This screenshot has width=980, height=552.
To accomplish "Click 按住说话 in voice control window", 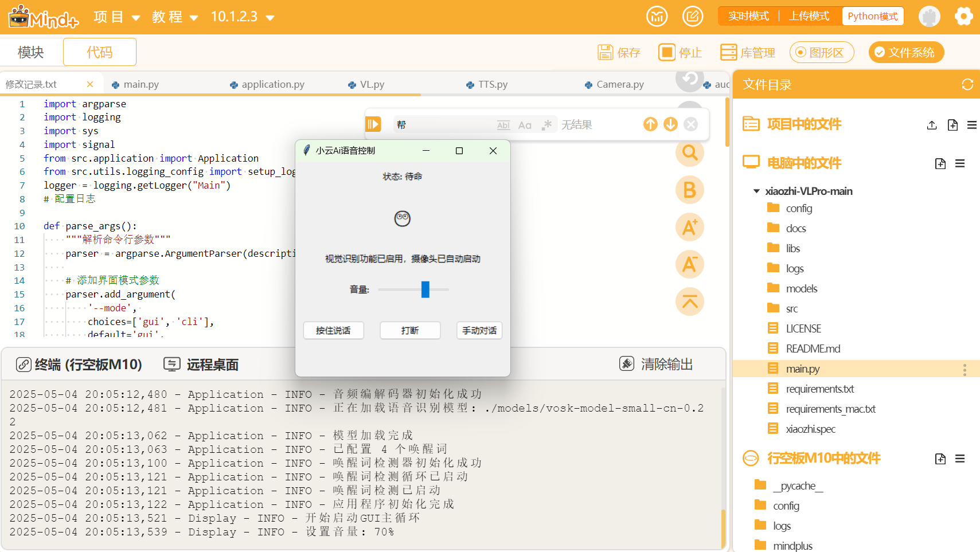I will [x=333, y=330].
